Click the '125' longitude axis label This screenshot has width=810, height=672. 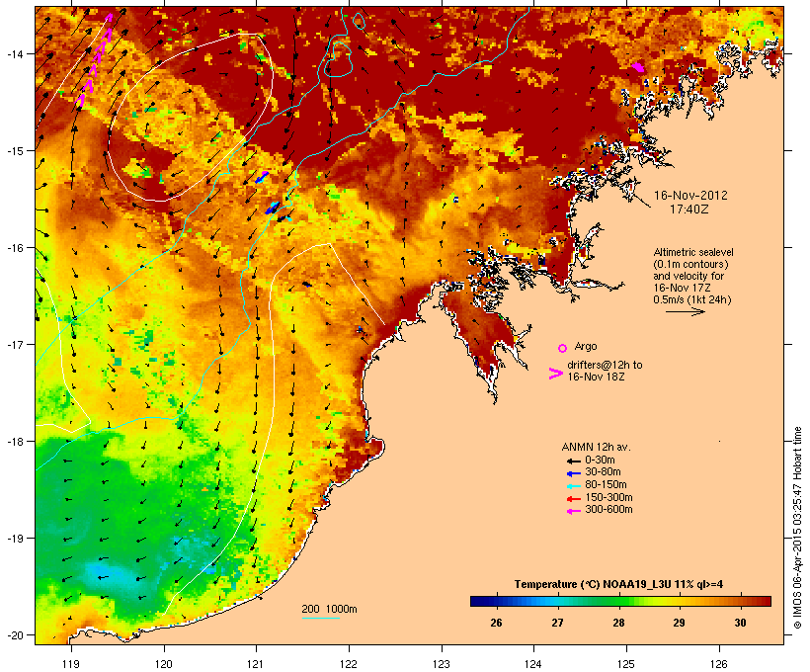(626, 664)
